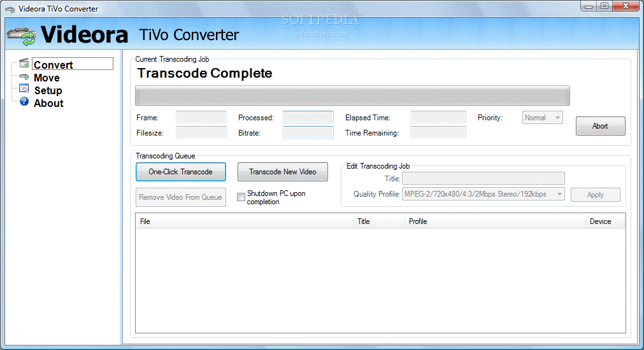644x350 pixels.
Task: Click the Frame value field
Action: point(201,117)
